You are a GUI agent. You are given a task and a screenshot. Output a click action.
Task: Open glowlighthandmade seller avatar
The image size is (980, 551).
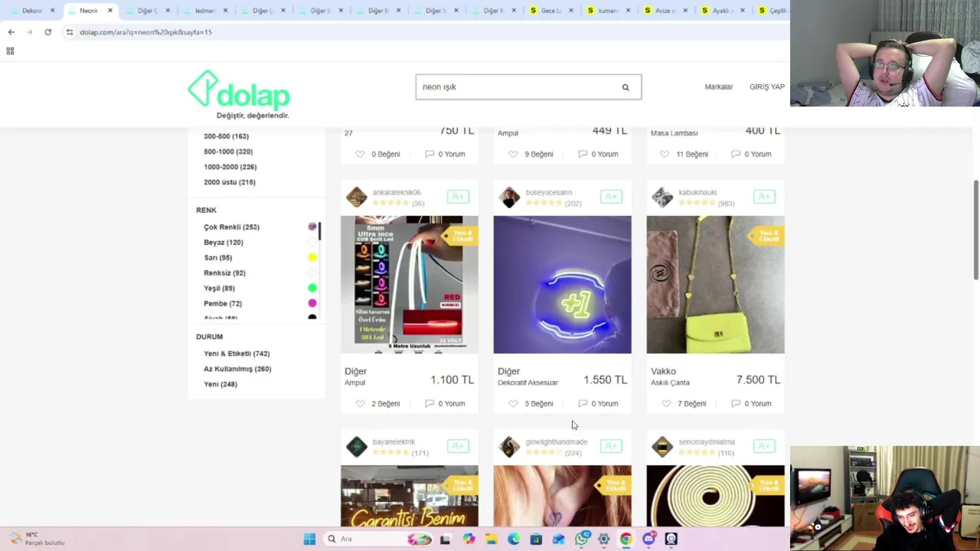[509, 447]
